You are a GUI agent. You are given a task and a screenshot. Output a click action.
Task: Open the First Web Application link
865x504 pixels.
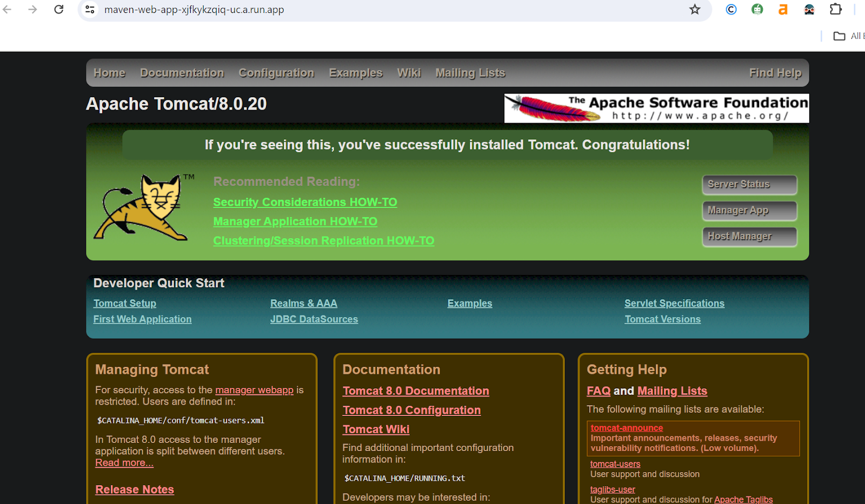tap(142, 319)
